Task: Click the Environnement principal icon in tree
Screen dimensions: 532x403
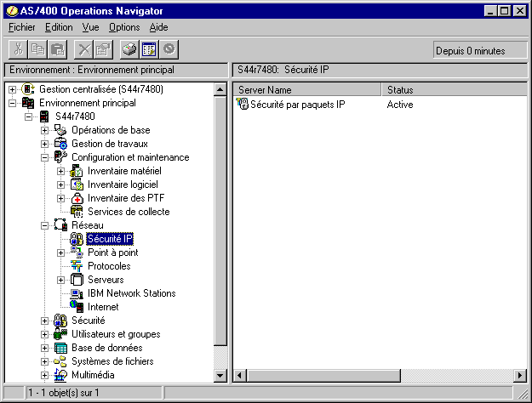Action: pyautogui.click(x=28, y=103)
